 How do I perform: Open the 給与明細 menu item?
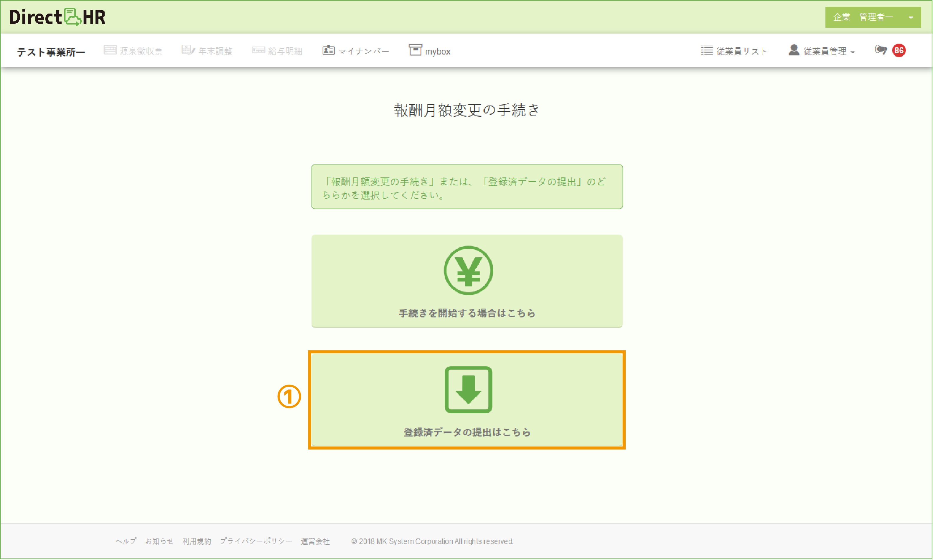click(x=277, y=51)
